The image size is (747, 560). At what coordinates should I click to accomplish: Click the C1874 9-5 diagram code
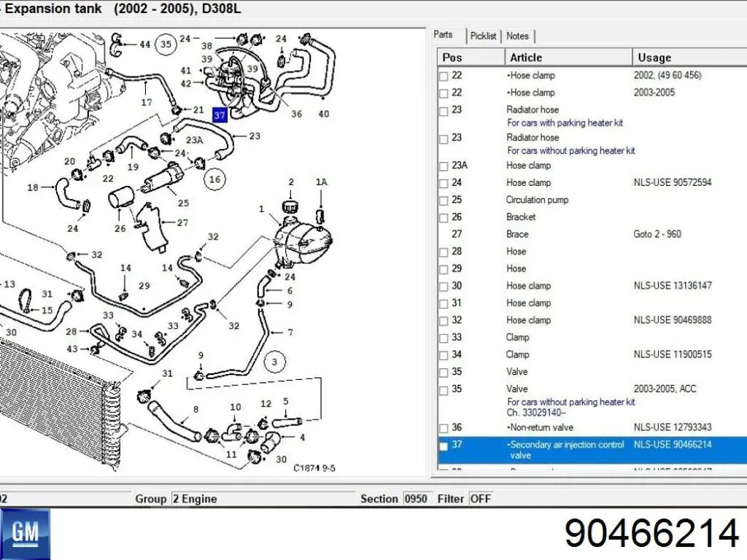point(314,468)
